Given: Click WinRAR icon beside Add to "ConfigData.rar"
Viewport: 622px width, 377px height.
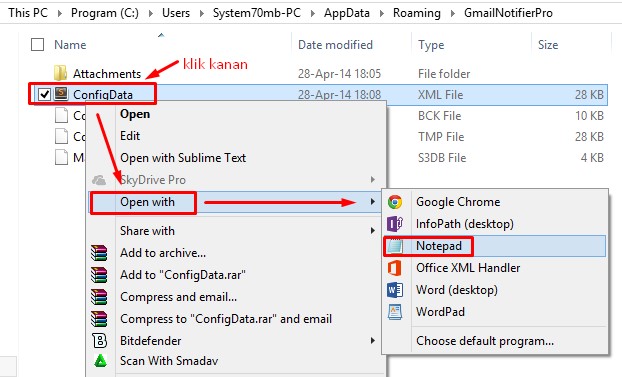Looking at the screenshot, I should [x=99, y=275].
